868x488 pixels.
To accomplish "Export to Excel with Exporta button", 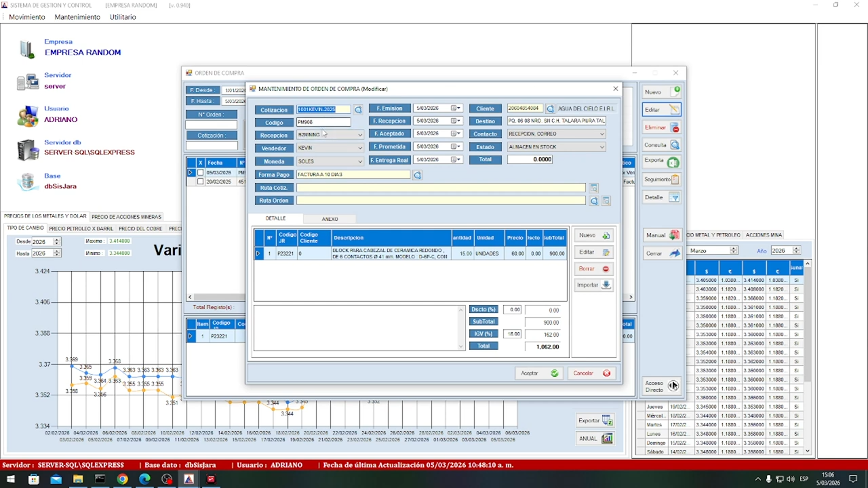I will [662, 162].
